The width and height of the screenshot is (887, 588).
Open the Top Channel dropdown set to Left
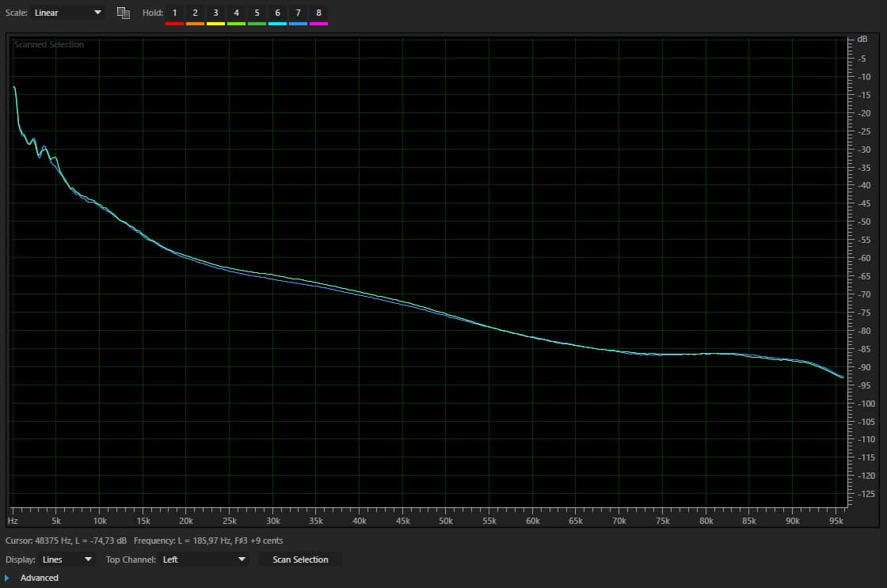(204, 560)
